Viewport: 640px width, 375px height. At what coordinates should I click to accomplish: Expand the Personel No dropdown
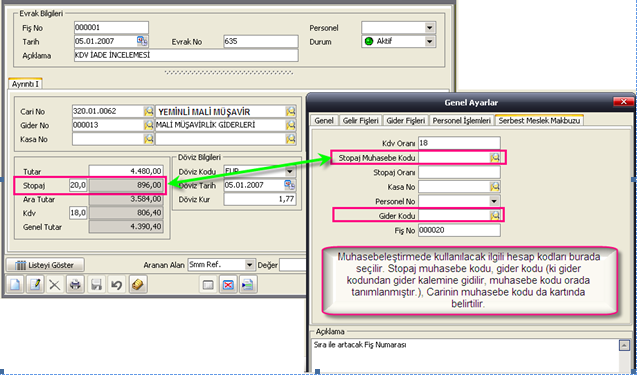pyautogui.click(x=494, y=201)
